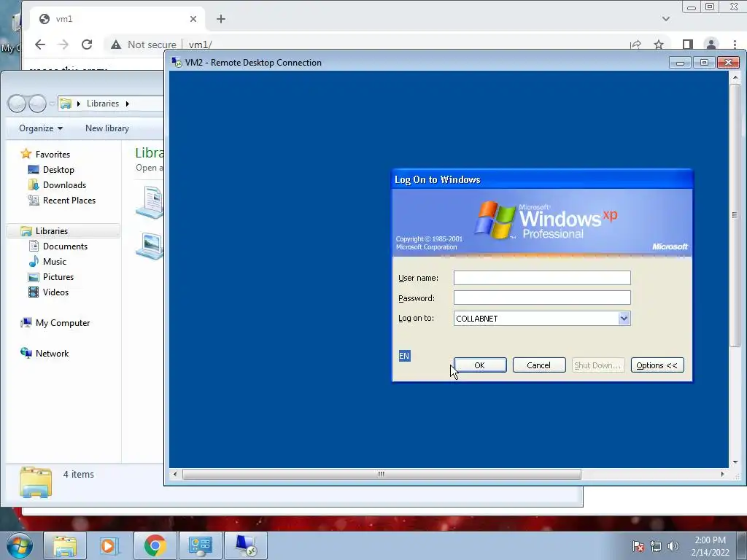Click Cancel in the Log On dialog
Image resolution: width=747 pixels, height=560 pixels.
tap(539, 365)
